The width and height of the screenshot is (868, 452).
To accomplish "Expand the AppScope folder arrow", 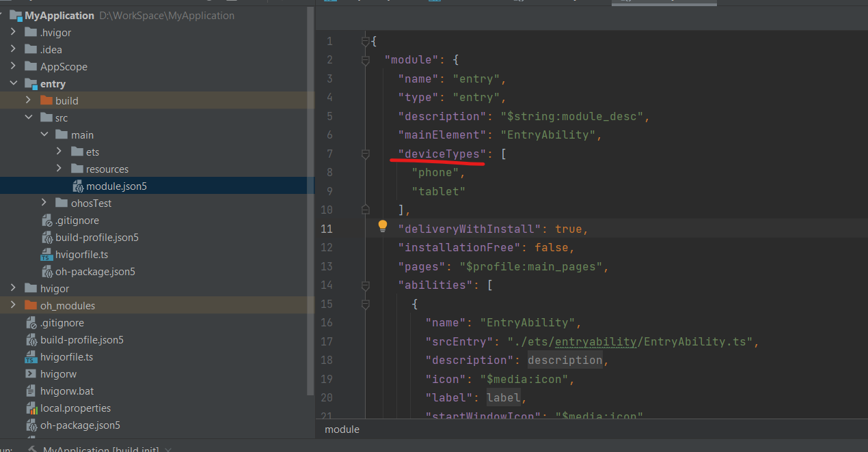I will coord(13,66).
